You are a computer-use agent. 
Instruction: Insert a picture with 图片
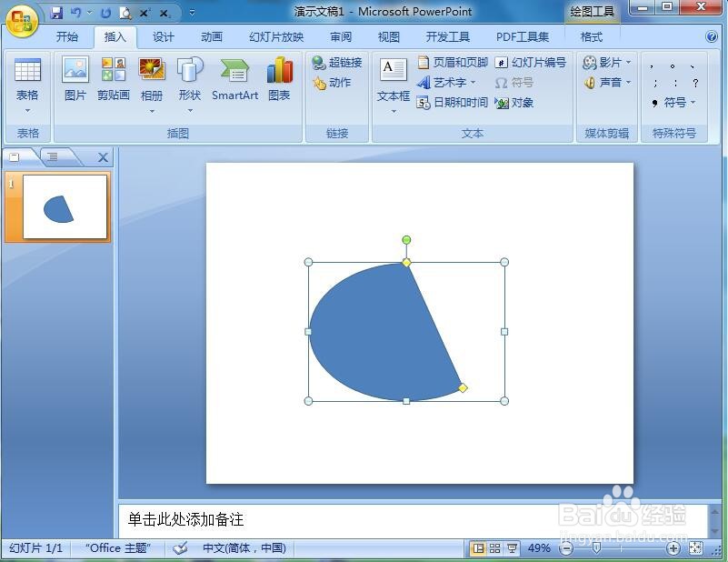75,79
